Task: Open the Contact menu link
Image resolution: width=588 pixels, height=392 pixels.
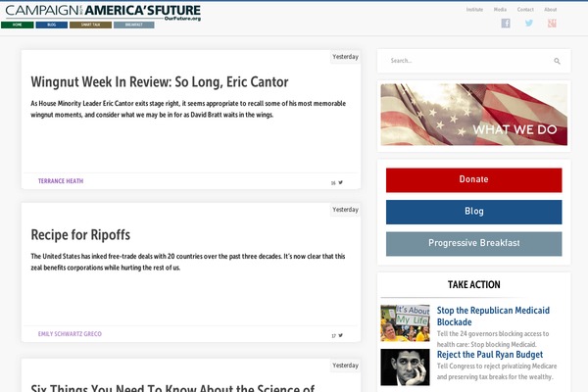Action: (x=525, y=10)
